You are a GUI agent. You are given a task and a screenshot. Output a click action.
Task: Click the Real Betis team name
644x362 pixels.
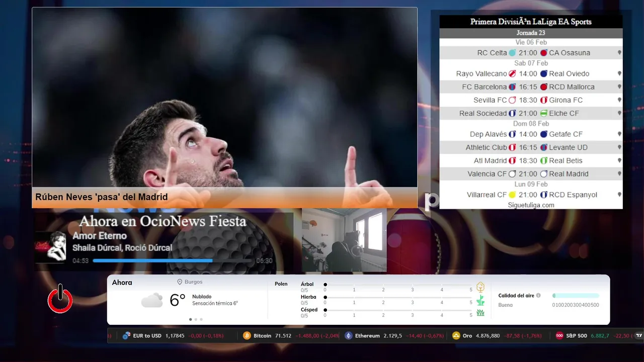coord(566,160)
